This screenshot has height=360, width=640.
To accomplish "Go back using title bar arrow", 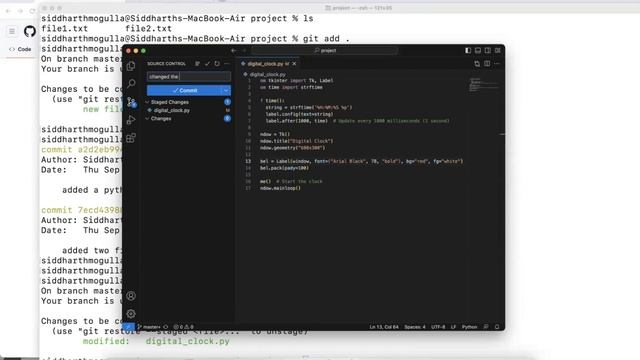I will pyautogui.click(x=234, y=51).
